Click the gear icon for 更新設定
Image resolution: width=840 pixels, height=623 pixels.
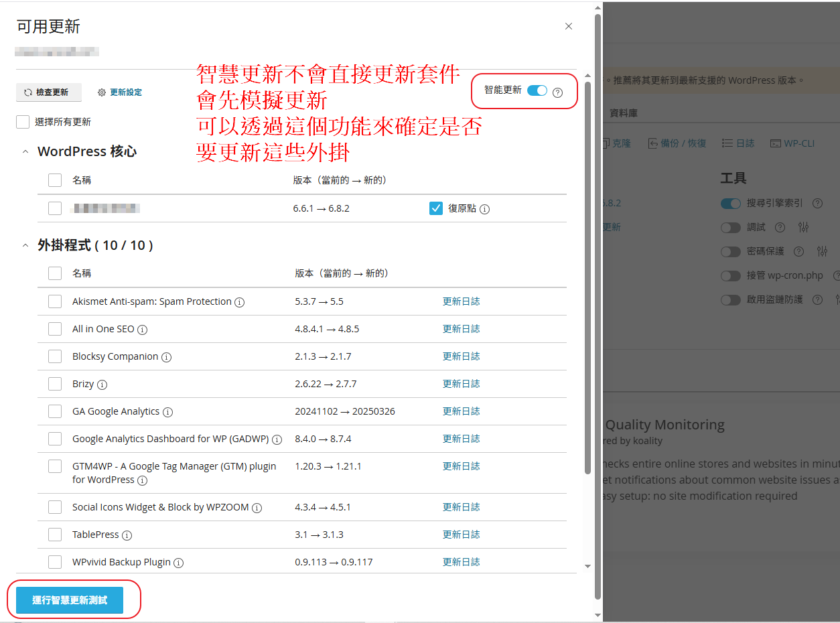[102, 92]
